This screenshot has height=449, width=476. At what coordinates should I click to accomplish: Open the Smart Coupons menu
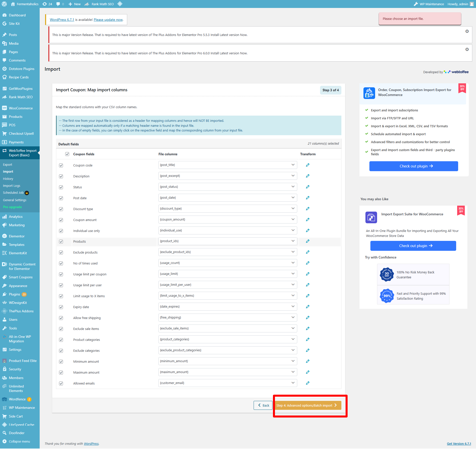coord(20,277)
